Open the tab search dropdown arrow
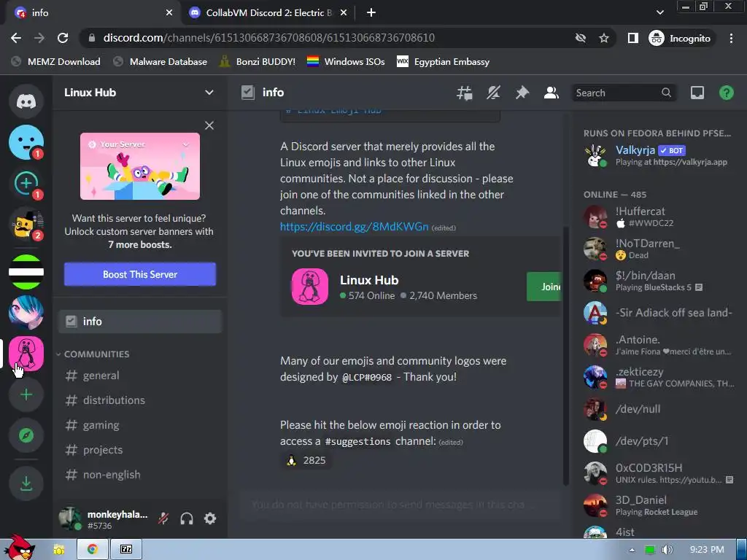 point(659,12)
